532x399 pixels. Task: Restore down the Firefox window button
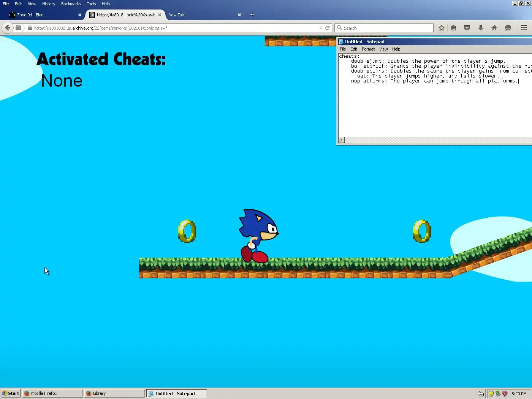pos(521,3)
